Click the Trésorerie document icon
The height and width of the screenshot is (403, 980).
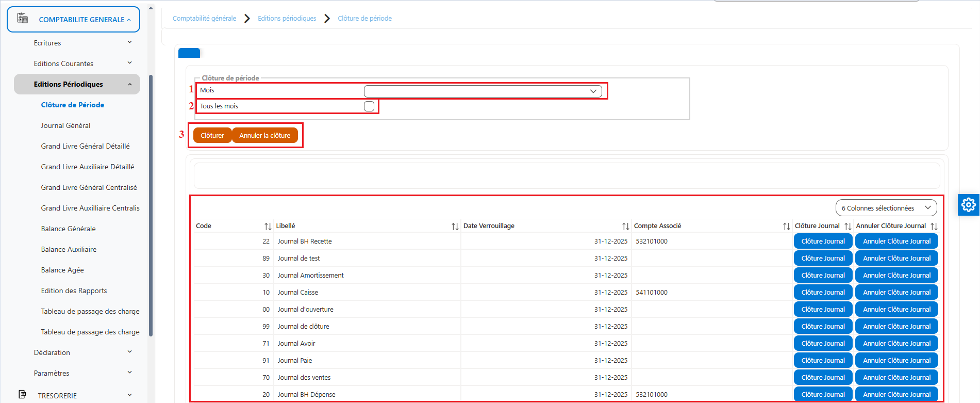[x=22, y=394]
